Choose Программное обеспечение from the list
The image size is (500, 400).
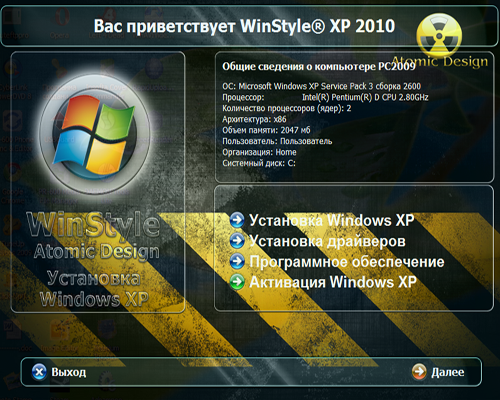coord(347,262)
